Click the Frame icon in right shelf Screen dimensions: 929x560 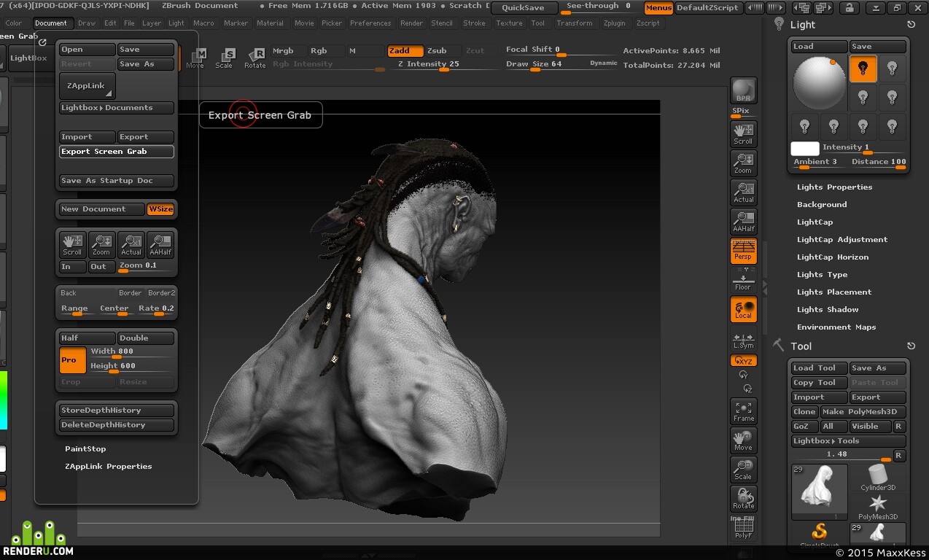tap(743, 411)
